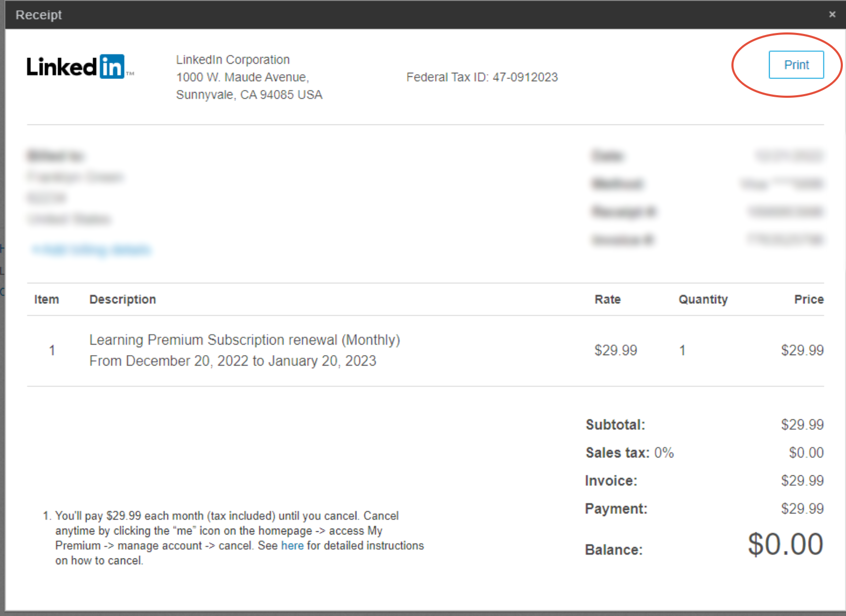Image resolution: width=846 pixels, height=616 pixels.
Task: Click the Price column header
Action: tap(808, 300)
